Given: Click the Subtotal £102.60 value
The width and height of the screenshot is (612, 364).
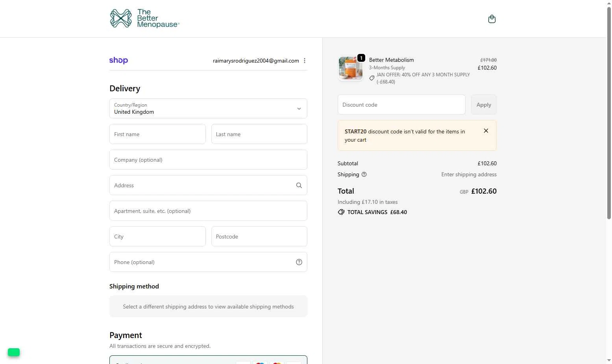Looking at the screenshot, I should (487, 163).
